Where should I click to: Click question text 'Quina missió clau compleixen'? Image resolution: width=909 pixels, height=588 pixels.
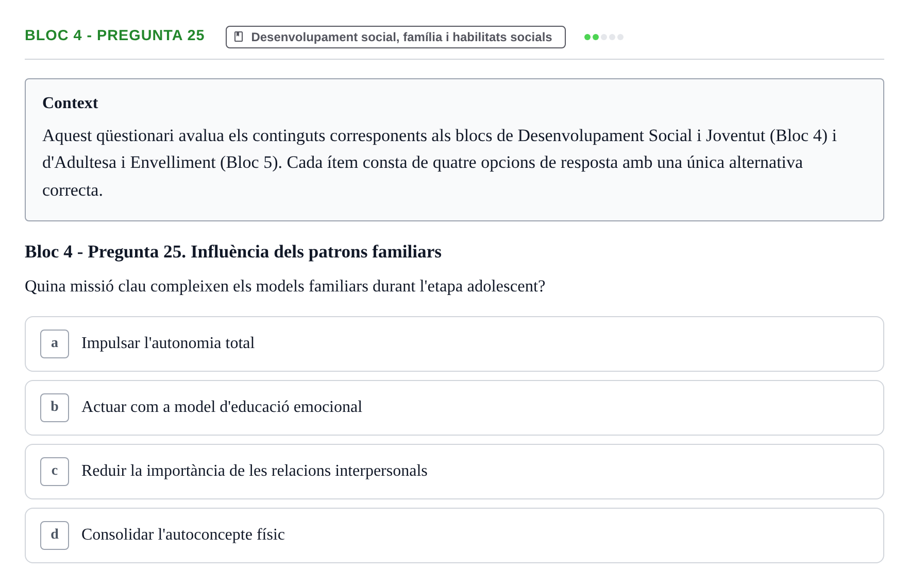(x=127, y=286)
